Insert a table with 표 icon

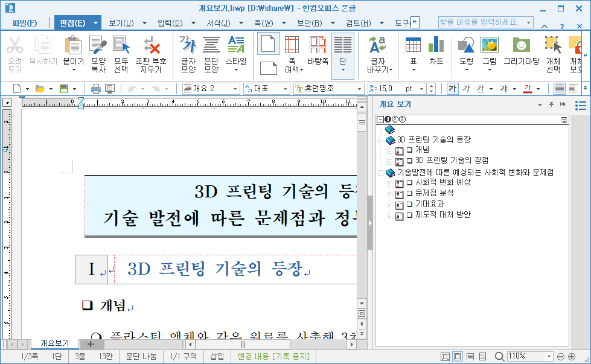point(413,45)
